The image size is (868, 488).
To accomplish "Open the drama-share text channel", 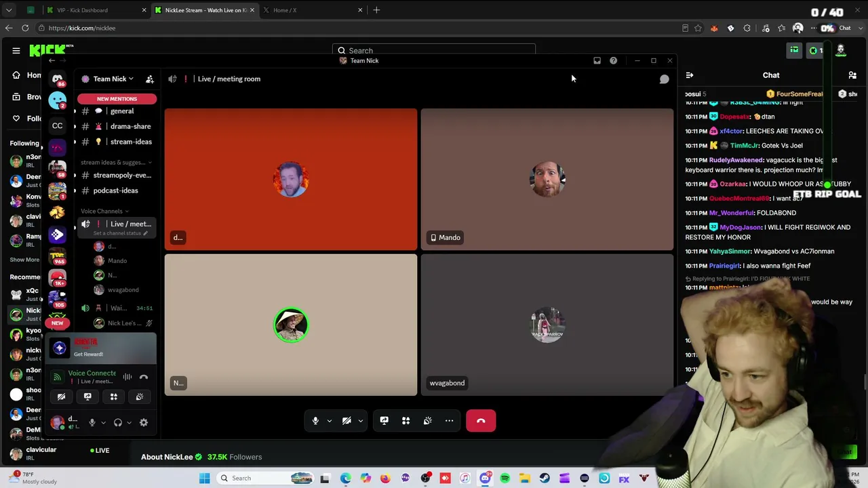I will pos(115,127).
